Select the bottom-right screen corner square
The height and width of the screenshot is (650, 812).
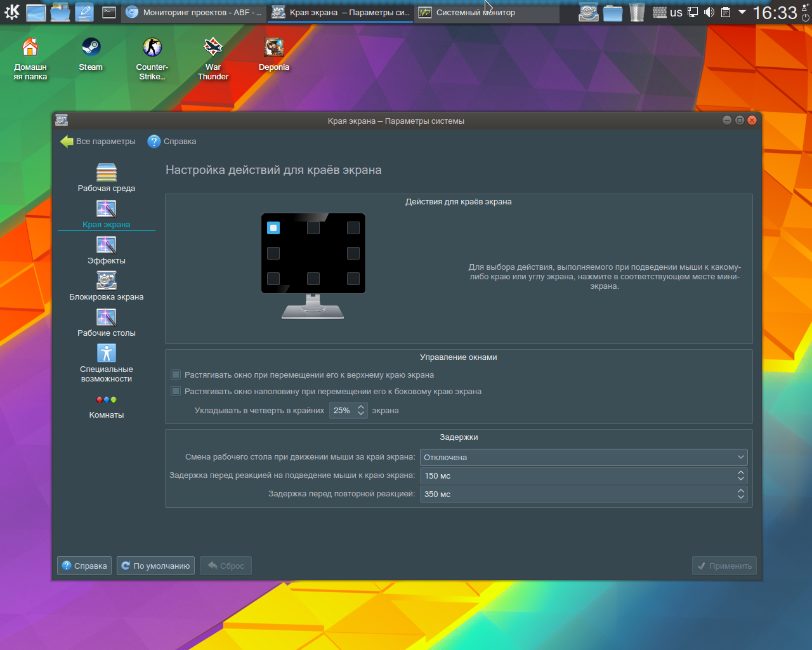(x=353, y=279)
